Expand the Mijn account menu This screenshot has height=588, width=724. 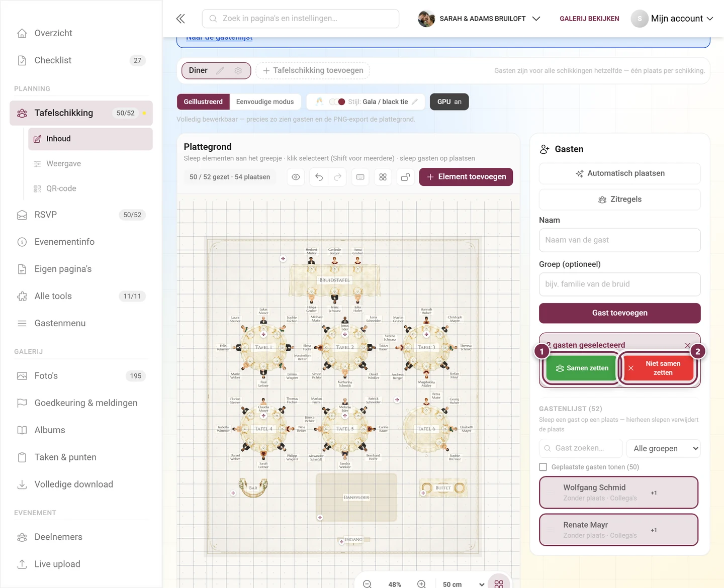[672, 19]
